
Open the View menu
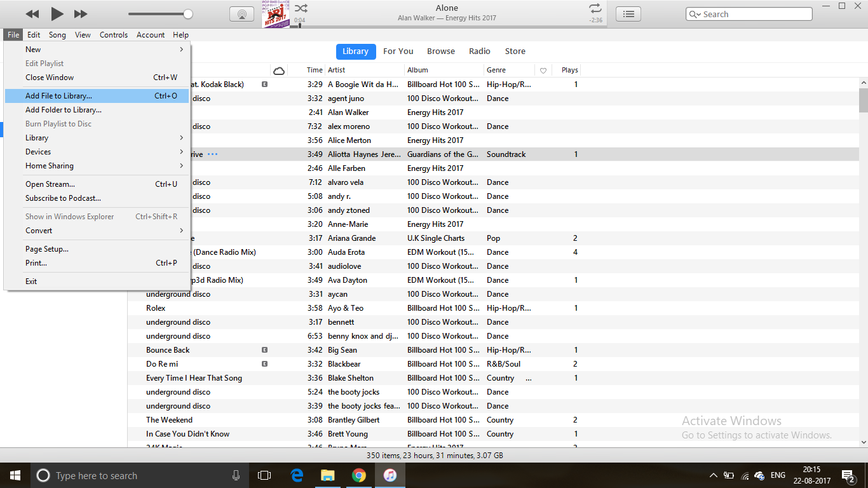coord(83,35)
